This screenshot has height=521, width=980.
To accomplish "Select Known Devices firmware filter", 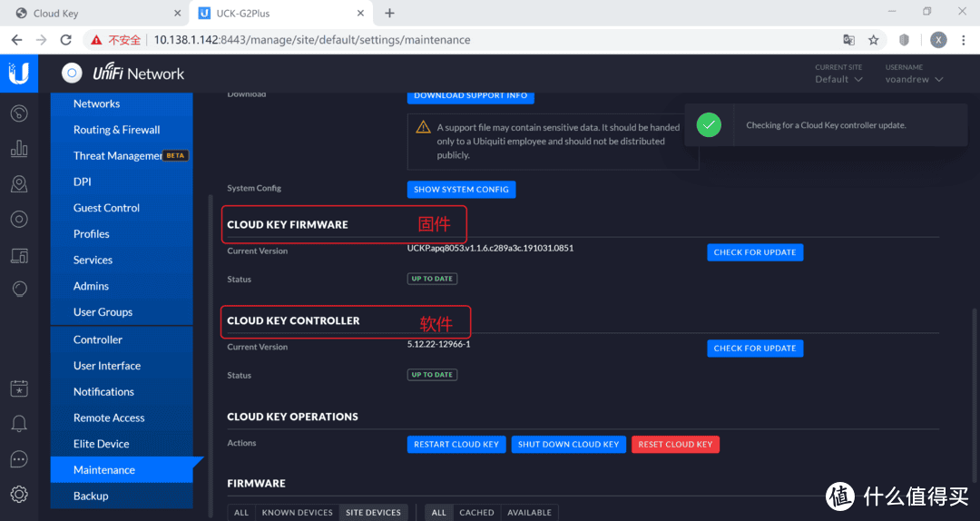I will (297, 512).
